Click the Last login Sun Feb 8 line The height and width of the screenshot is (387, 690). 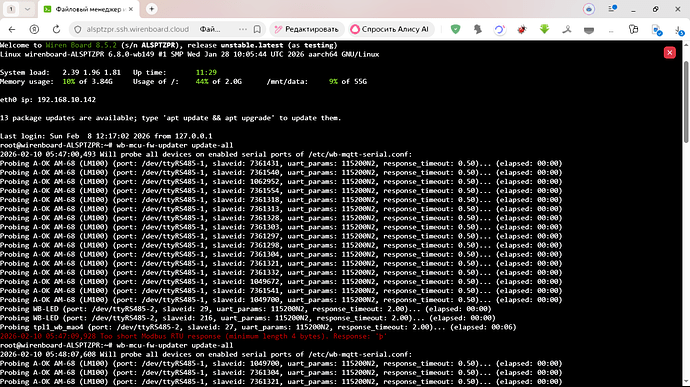[x=106, y=136]
